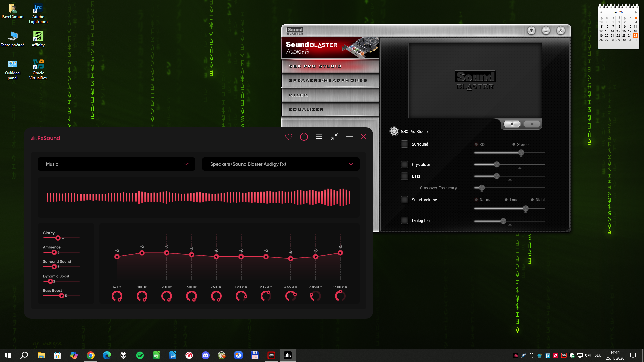This screenshot has height=362, width=644.
Task: Open the FxSound hamburger menu
Action: pos(319,137)
